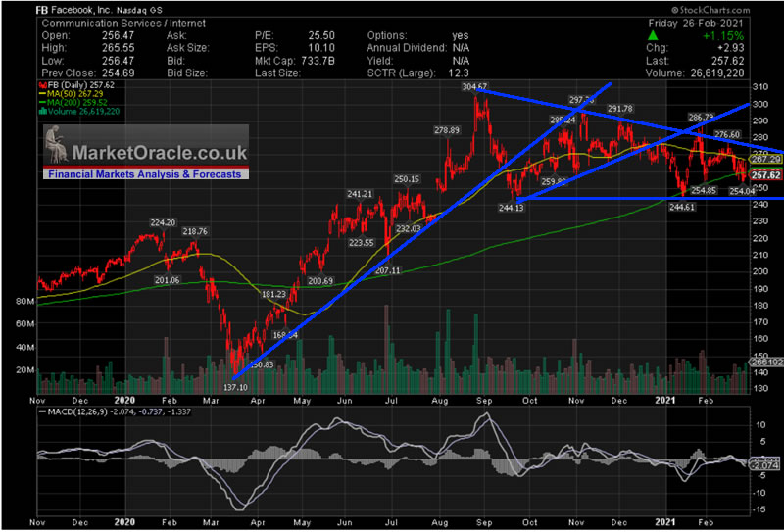Click the 254.04 price label
The height and width of the screenshot is (532, 784).
click(742, 190)
